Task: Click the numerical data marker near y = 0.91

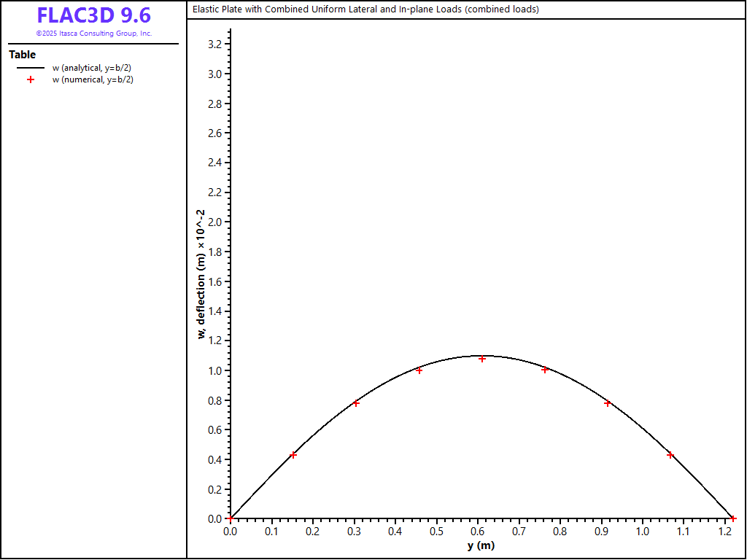Action: (608, 403)
